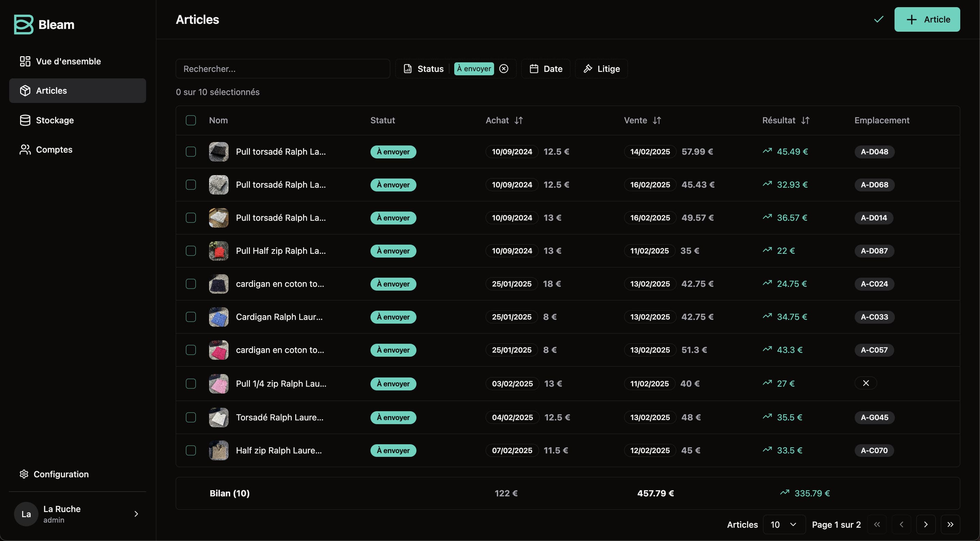Select checkbox for Cardigan Ralph Laur... row
This screenshot has height=541, width=980.
191,317
